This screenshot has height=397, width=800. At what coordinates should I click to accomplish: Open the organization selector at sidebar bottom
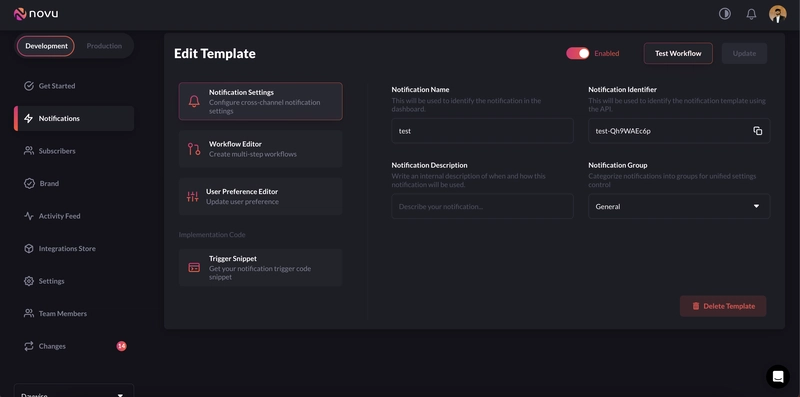click(74, 390)
